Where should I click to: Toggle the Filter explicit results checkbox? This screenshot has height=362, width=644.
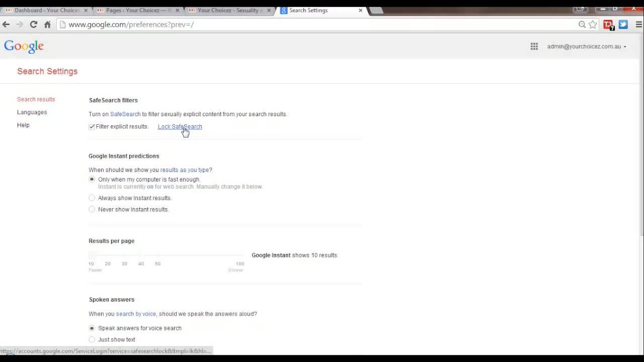point(92,127)
